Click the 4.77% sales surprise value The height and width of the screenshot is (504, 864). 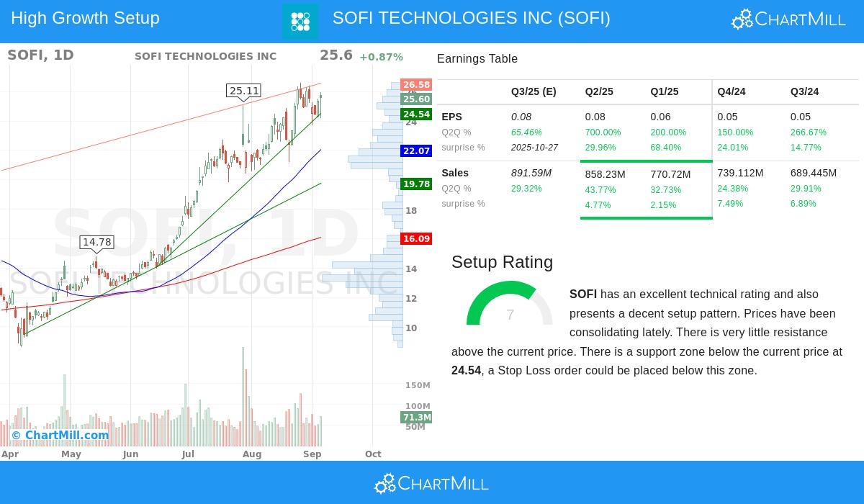(x=598, y=205)
